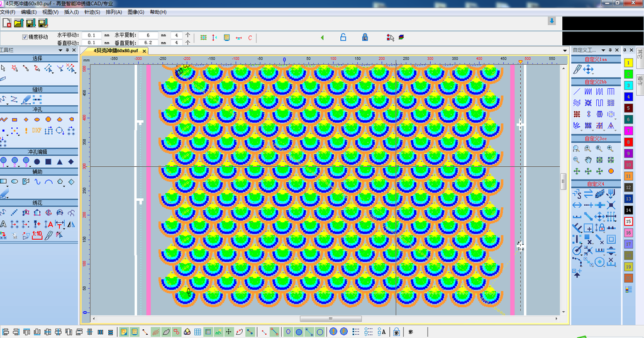Open the 工具栏 panel dropdown arrow
644x338 pixels.
click(60, 50)
